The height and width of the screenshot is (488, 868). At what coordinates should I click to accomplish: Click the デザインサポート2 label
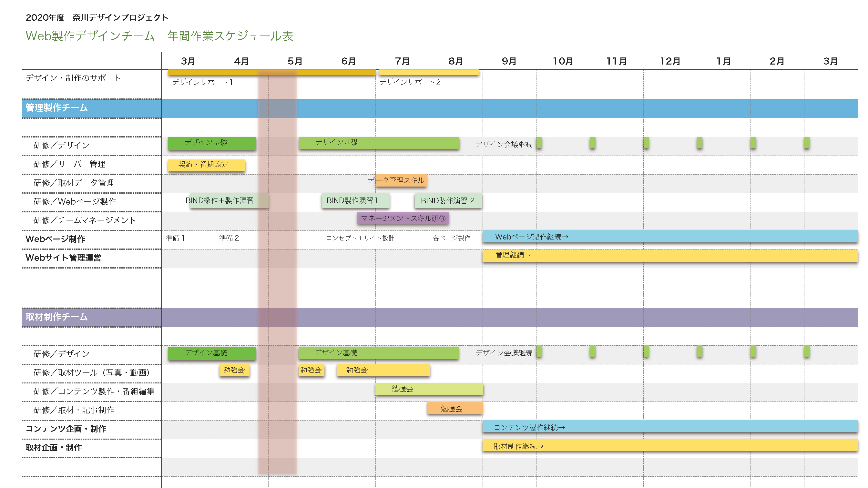point(410,82)
